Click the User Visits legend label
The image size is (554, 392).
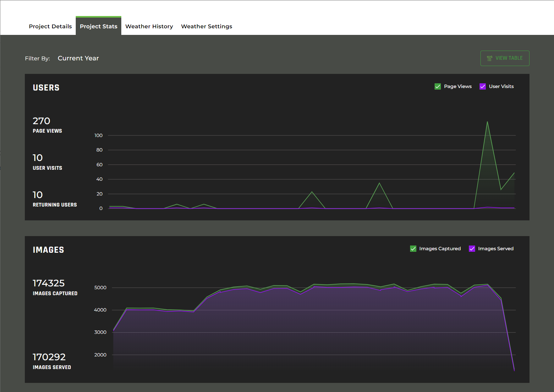point(501,86)
